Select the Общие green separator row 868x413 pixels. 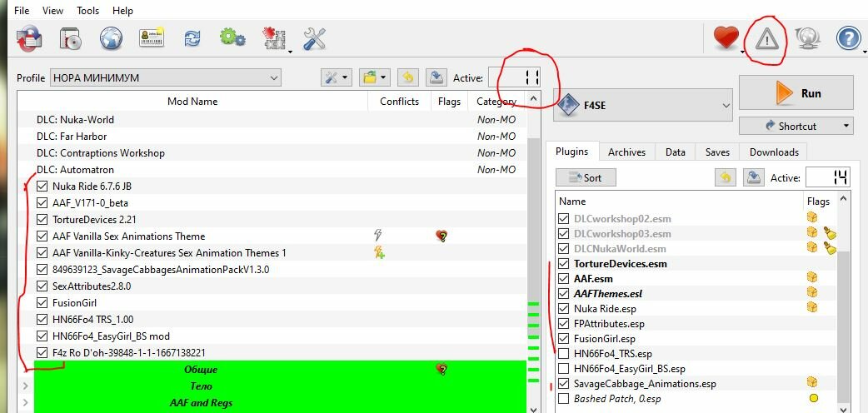(280, 369)
